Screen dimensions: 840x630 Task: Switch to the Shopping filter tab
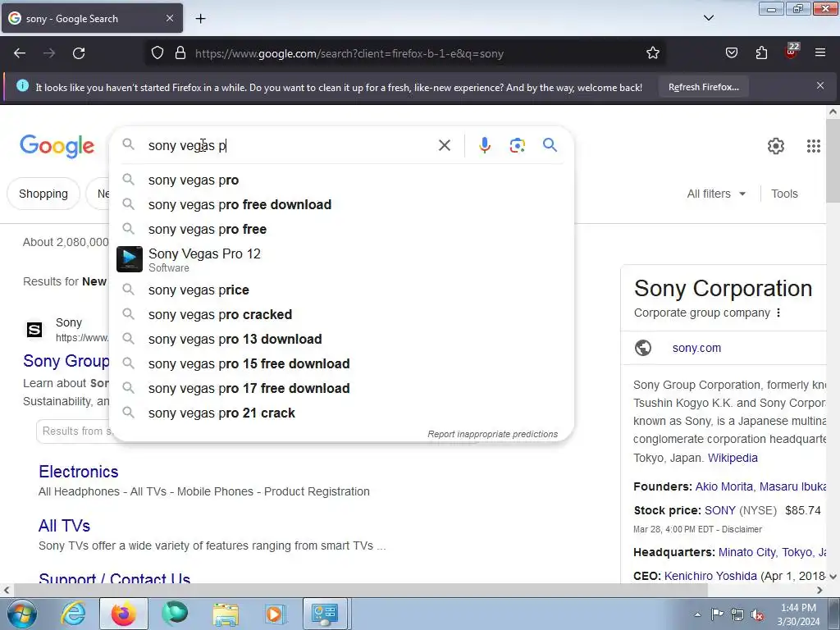tap(43, 194)
